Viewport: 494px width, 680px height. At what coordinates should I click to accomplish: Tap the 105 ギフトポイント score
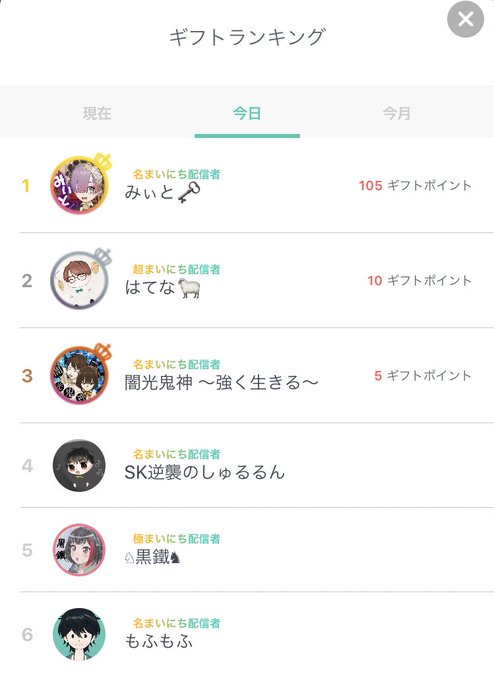[415, 186]
